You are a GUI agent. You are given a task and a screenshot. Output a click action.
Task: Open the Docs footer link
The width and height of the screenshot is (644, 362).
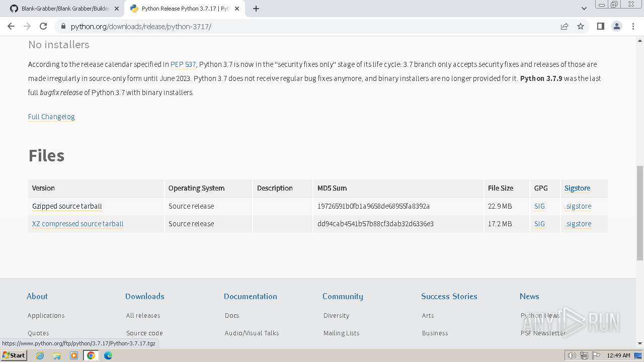click(x=232, y=315)
